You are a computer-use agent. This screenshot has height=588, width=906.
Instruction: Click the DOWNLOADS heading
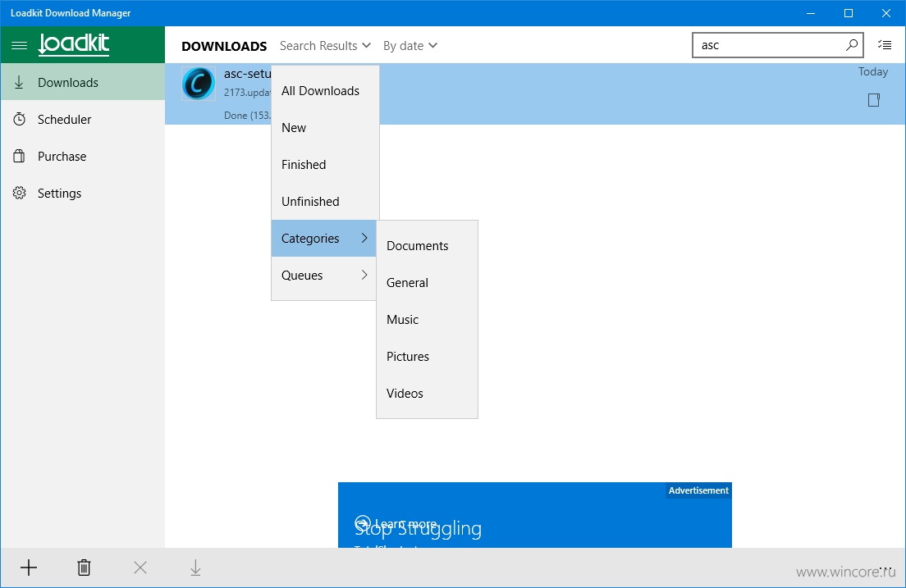[x=224, y=46]
